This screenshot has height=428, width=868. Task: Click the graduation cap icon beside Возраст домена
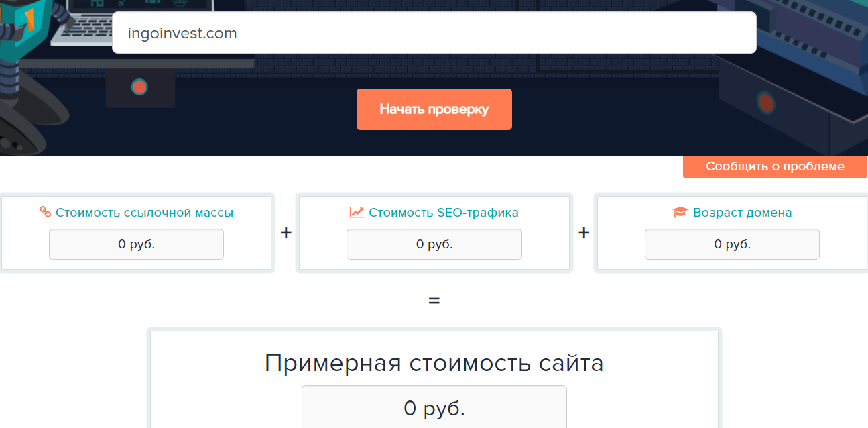[680, 213]
